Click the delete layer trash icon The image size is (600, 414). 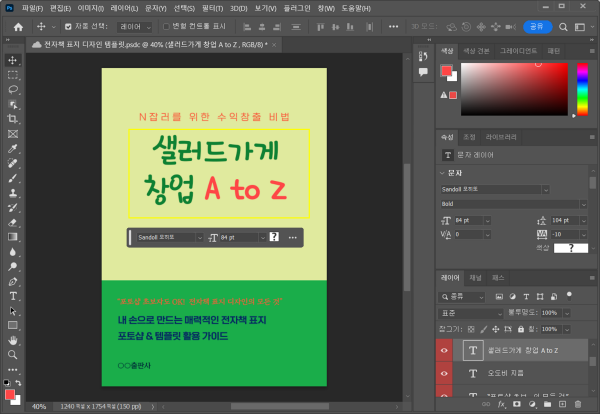tap(577, 405)
